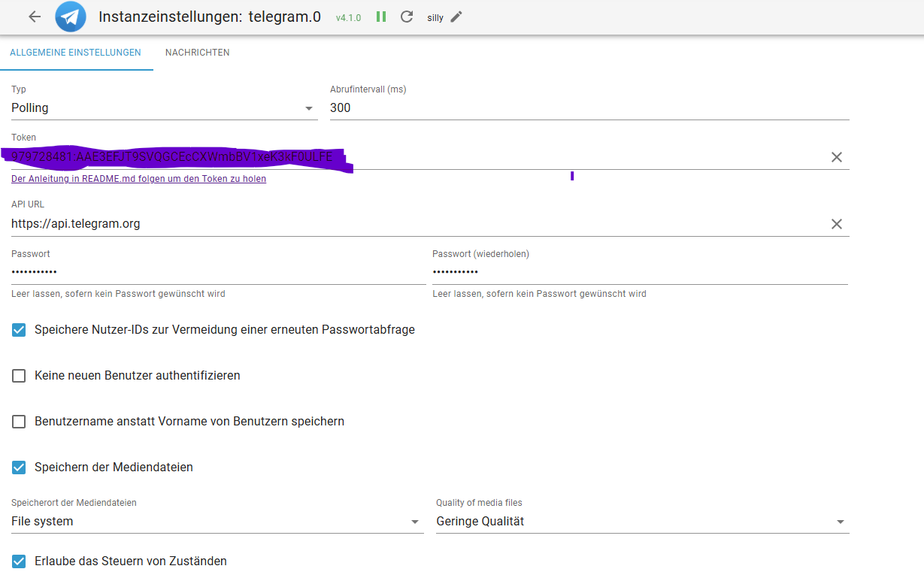Viewport: 924px width, 578px height.
Task: Open the README.md token instructions link
Action: (x=138, y=179)
